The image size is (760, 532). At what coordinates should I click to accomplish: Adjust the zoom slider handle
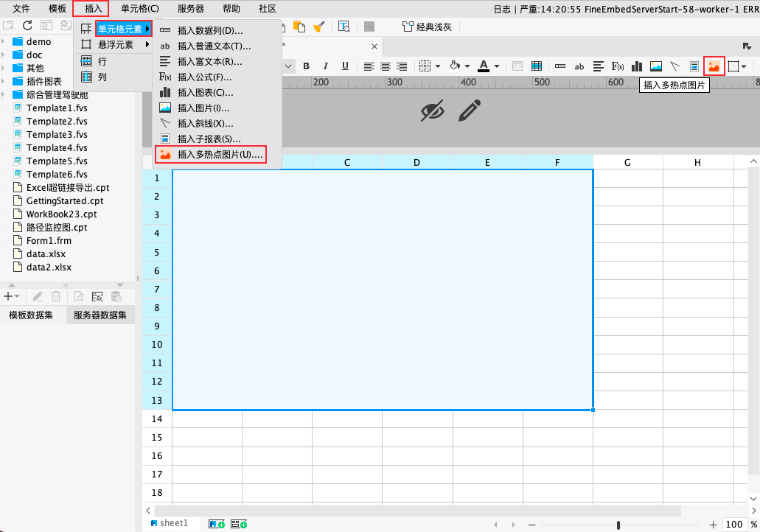point(618,525)
